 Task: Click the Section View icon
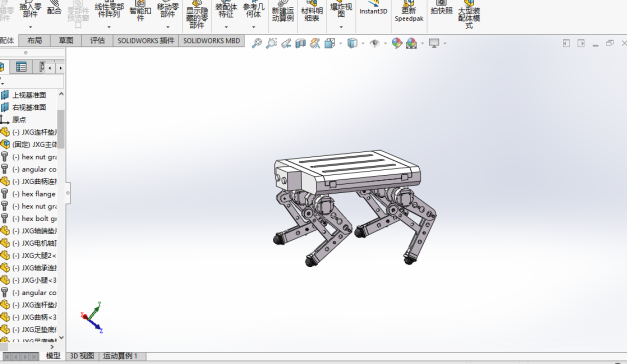click(x=300, y=43)
